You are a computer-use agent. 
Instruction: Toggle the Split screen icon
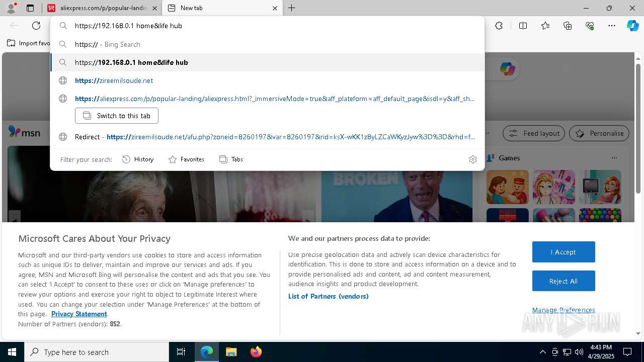click(x=523, y=26)
